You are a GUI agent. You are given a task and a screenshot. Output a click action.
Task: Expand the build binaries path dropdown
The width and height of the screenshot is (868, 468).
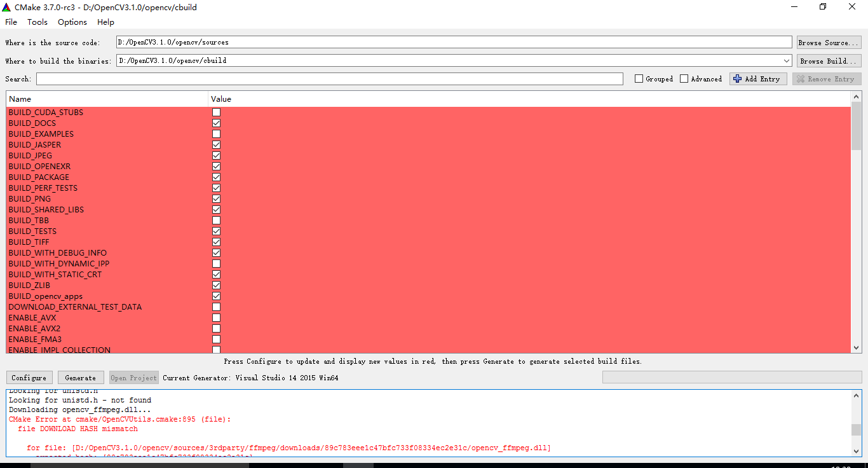[x=787, y=61]
